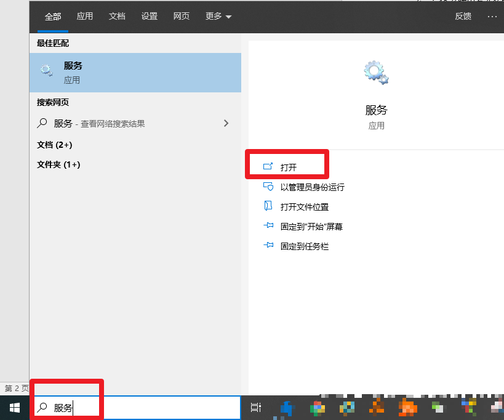Click the large Services gear icon in preview pane
This screenshot has height=420, width=504.
click(x=376, y=72)
